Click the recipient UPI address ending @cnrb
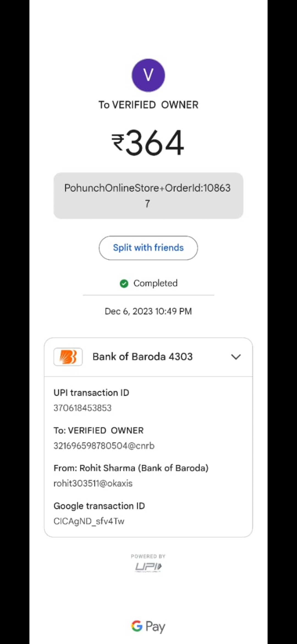 click(104, 446)
